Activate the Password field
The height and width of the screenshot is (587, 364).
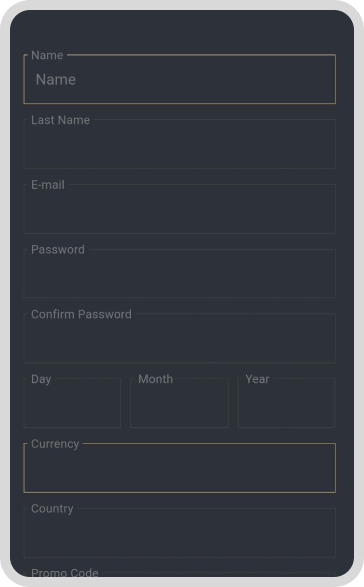click(x=179, y=274)
